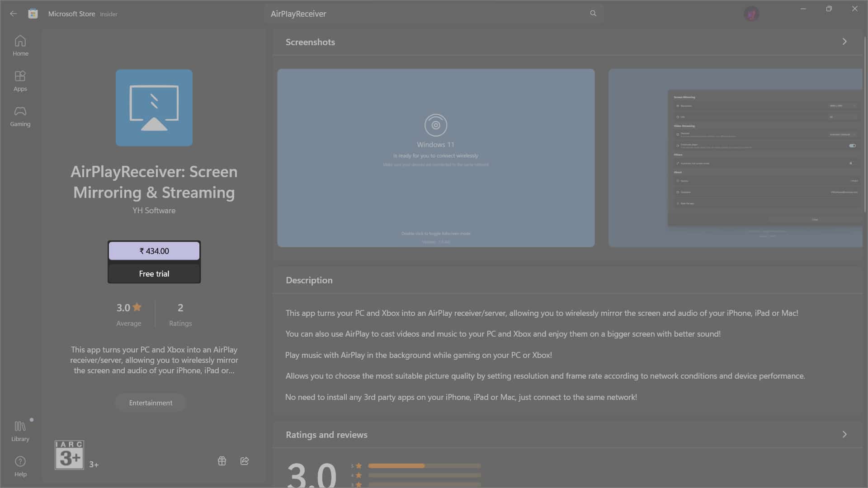The width and height of the screenshot is (868, 488).
Task: Click the Ratings and reviews heading
Action: 326,435
